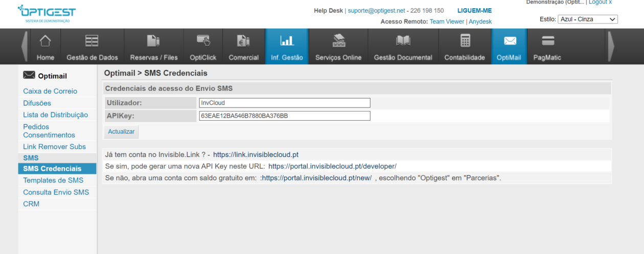The height and width of the screenshot is (254, 644).
Task: Switch to Inf. Gestão tab
Action: coord(287,47)
